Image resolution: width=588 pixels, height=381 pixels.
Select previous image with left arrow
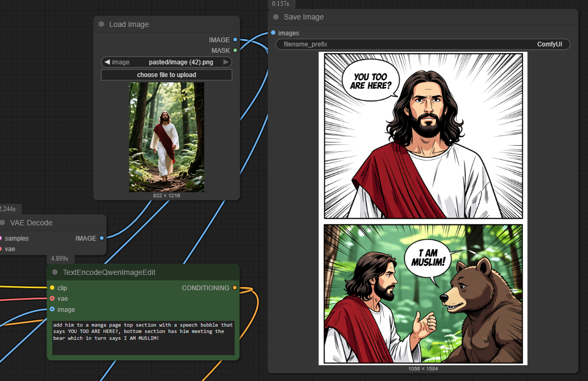pyautogui.click(x=107, y=62)
